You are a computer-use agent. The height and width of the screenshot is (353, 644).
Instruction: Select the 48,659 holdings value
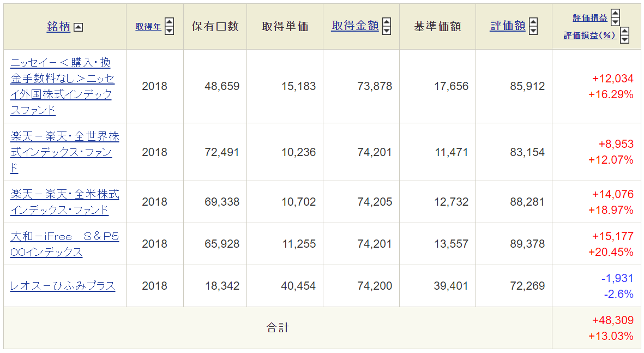pos(222,86)
